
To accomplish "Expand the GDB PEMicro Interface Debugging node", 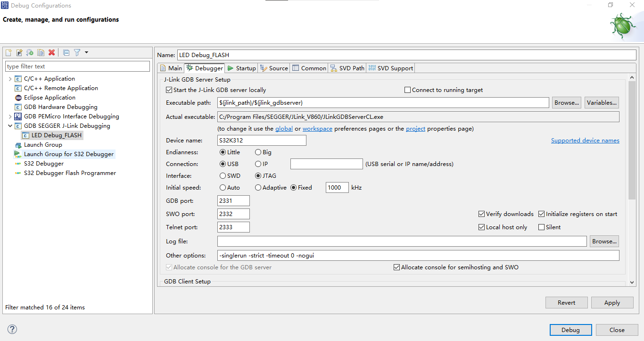I will pos(10,116).
